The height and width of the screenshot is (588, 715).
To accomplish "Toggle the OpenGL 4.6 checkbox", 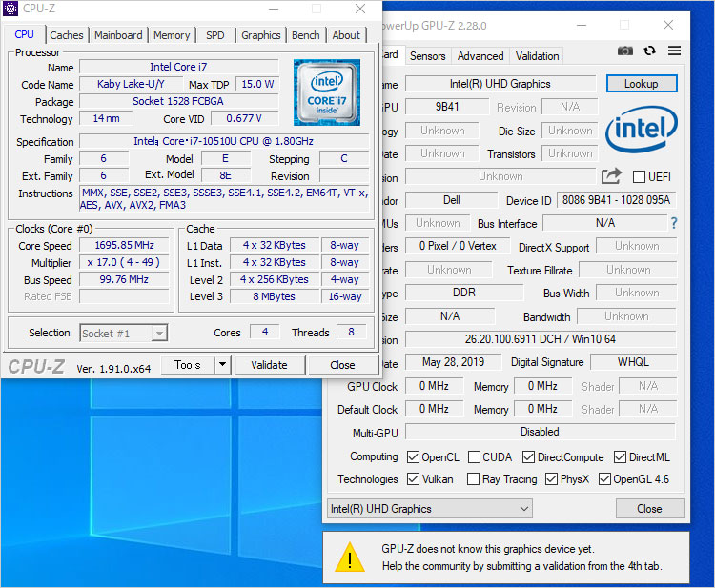I will click(604, 478).
